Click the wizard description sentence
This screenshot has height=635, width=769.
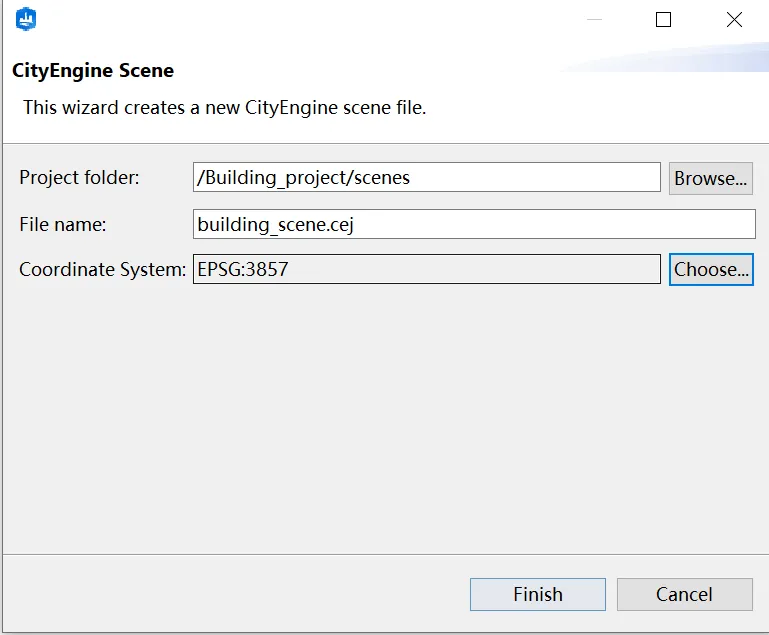(225, 107)
